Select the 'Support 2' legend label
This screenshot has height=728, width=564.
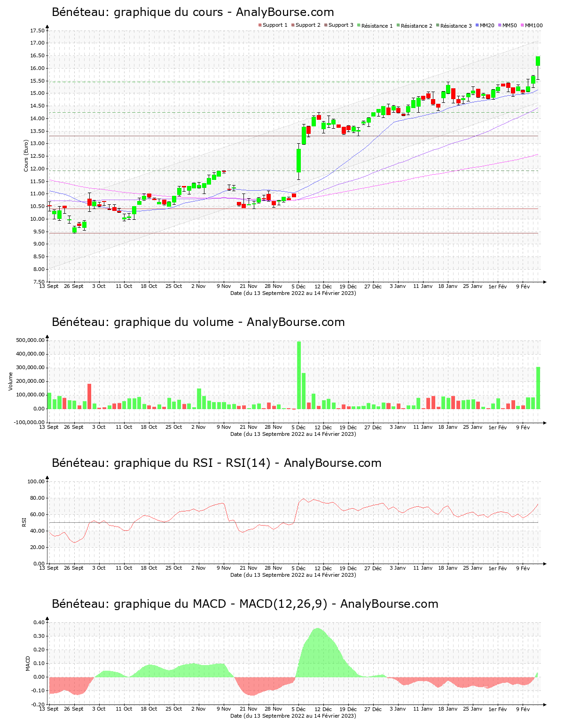tap(308, 25)
